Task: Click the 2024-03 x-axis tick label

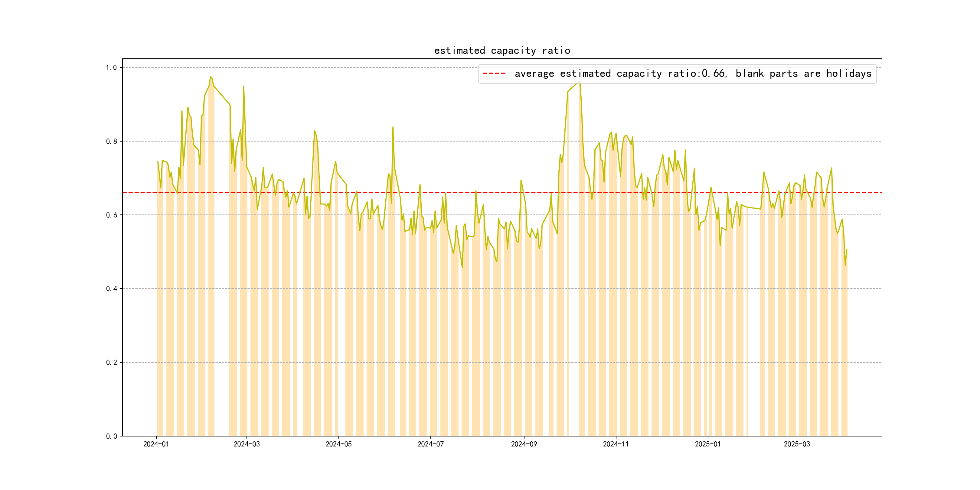Action: [247, 444]
